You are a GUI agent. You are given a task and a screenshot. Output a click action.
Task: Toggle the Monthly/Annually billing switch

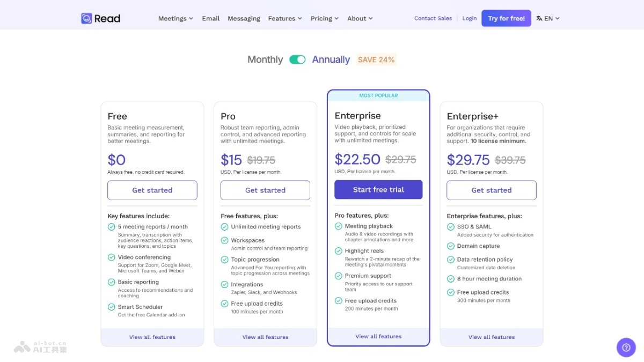click(x=297, y=60)
